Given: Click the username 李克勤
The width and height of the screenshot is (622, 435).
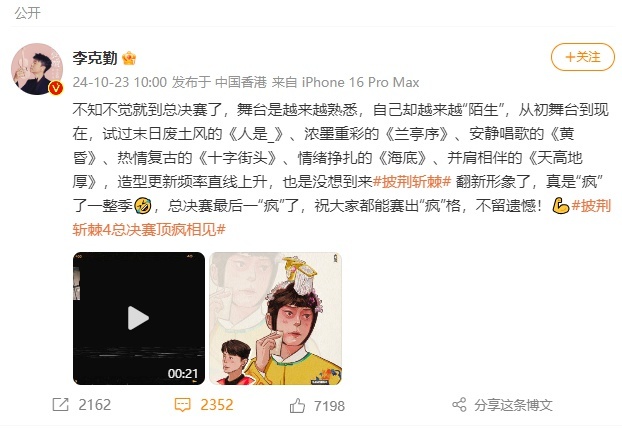Looking at the screenshot, I should point(95,58).
